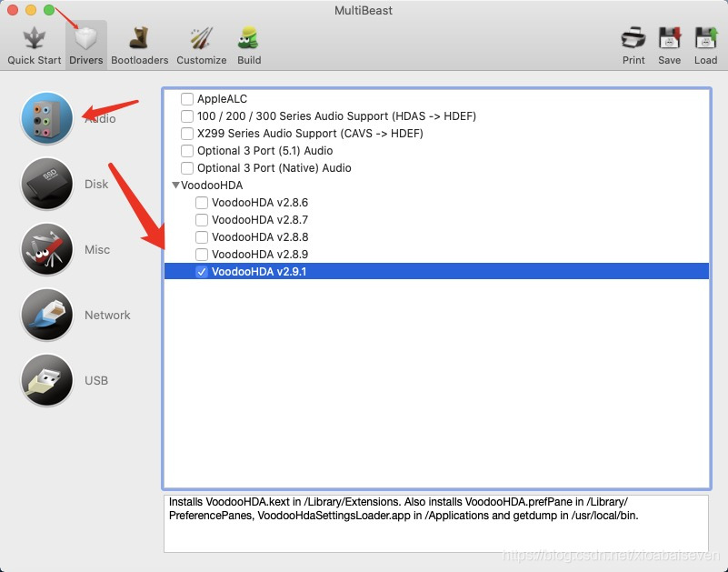Tick the VoodooHDA v2.8.6 checkbox
This screenshot has width=728, height=572.
(x=202, y=203)
